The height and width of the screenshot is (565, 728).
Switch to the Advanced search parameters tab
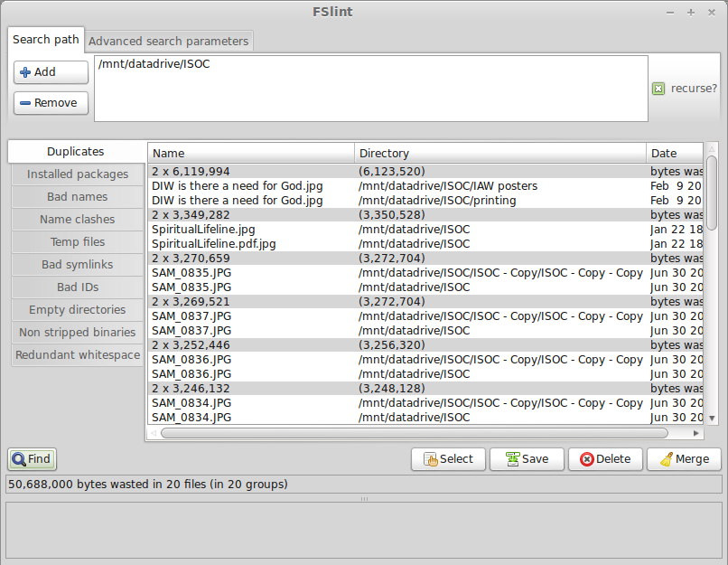(x=168, y=41)
